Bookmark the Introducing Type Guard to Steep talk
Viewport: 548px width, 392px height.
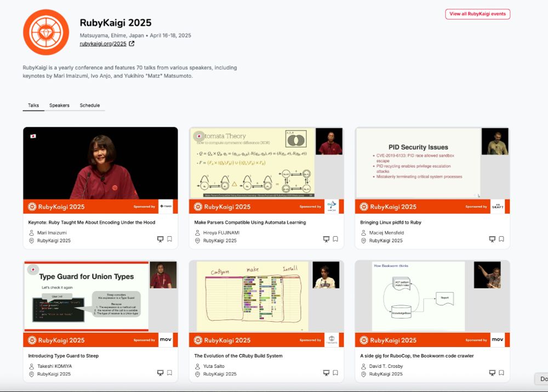tap(169, 373)
